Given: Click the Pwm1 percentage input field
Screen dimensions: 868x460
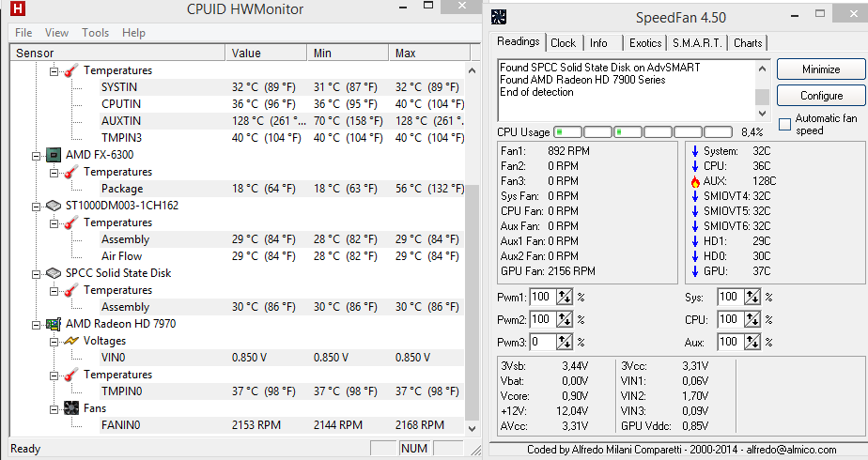Looking at the screenshot, I should (x=543, y=297).
